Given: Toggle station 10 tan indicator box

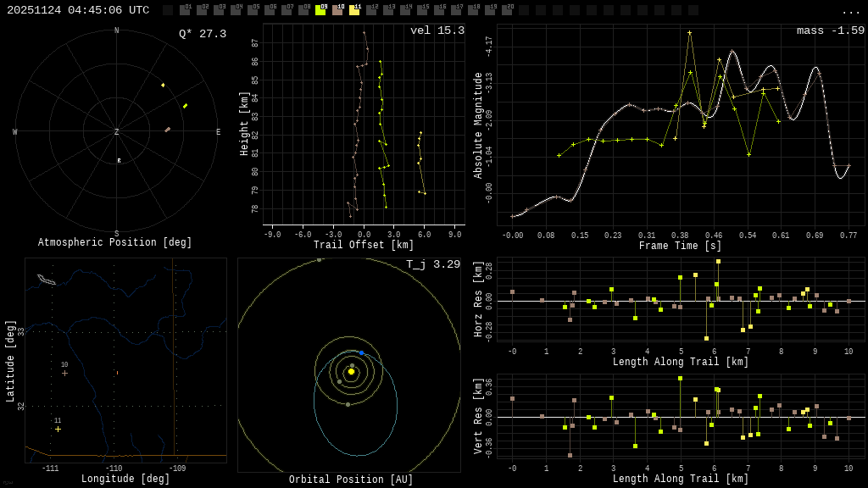Looking at the screenshot, I should (x=337, y=10).
